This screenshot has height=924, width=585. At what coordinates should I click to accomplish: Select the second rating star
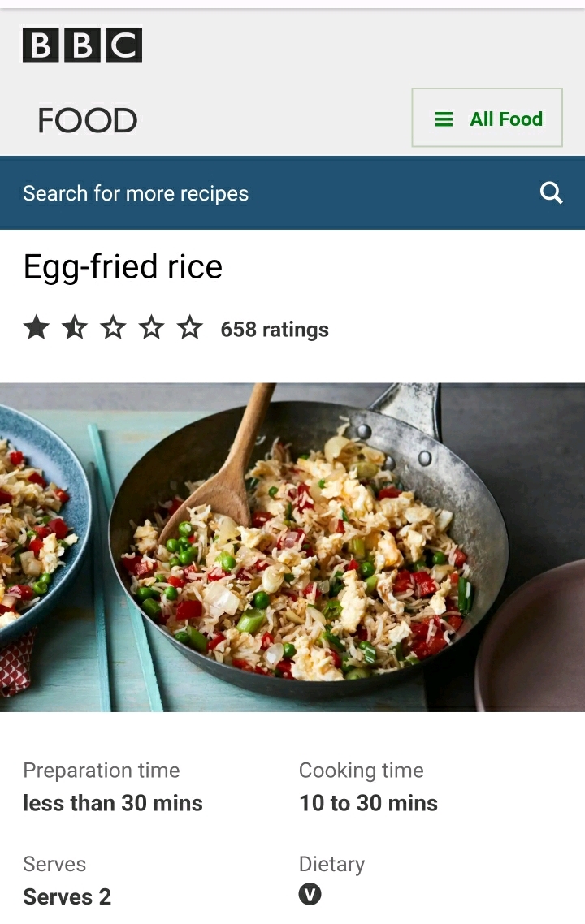tap(75, 328)
